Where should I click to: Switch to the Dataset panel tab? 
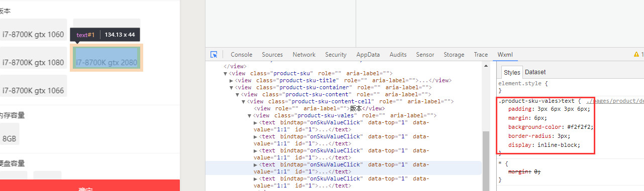535,72
